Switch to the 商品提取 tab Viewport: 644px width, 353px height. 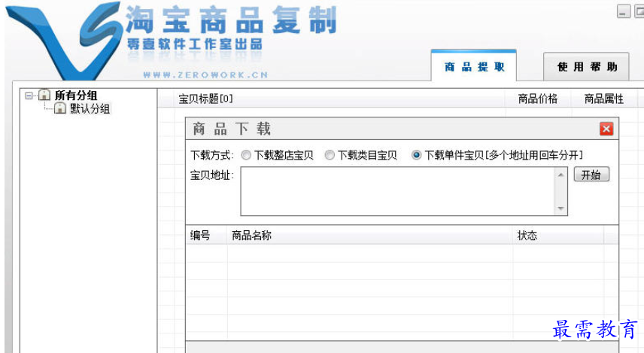(x=473, y=66)
